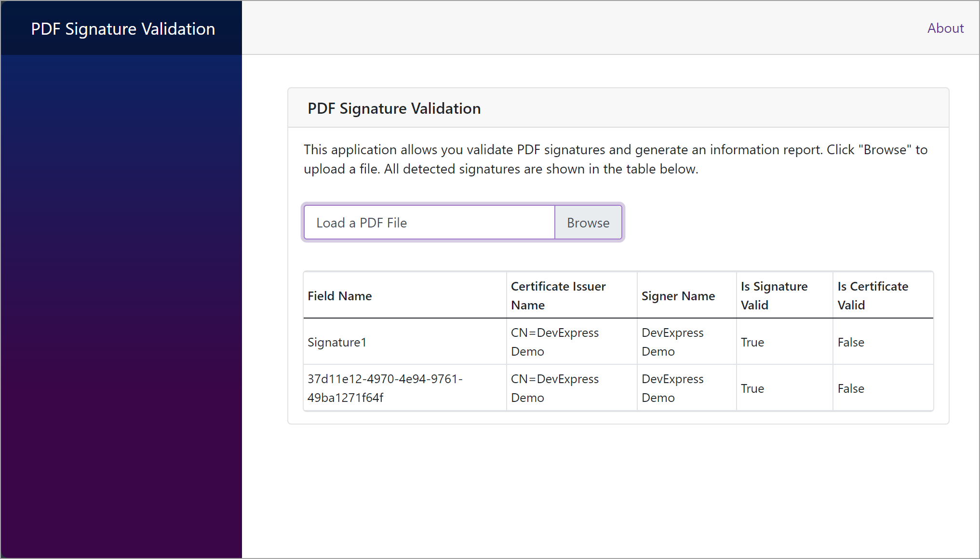Click True in the second row
980x559 pixels.
[752, 388]
